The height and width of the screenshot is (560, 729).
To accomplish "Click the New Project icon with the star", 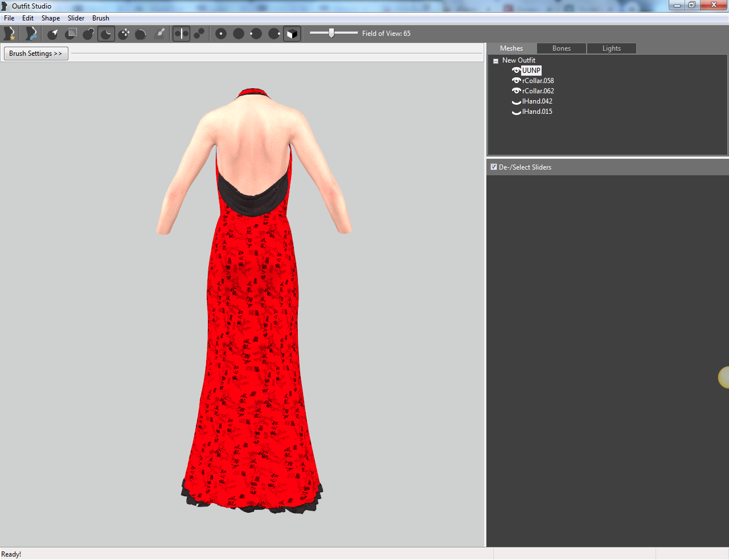I will point(9,34).
